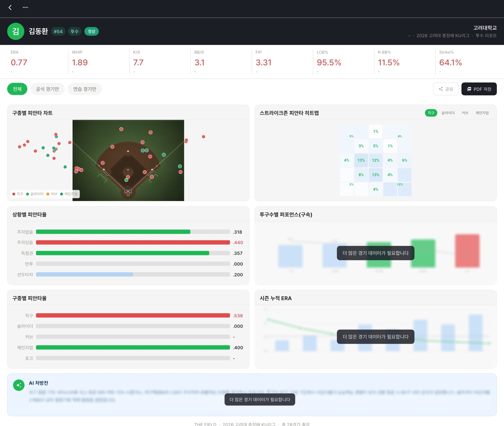Click the heatmap top-center 1% cell
The width and height of the screenshot is (504, 426).
[375, 131]
